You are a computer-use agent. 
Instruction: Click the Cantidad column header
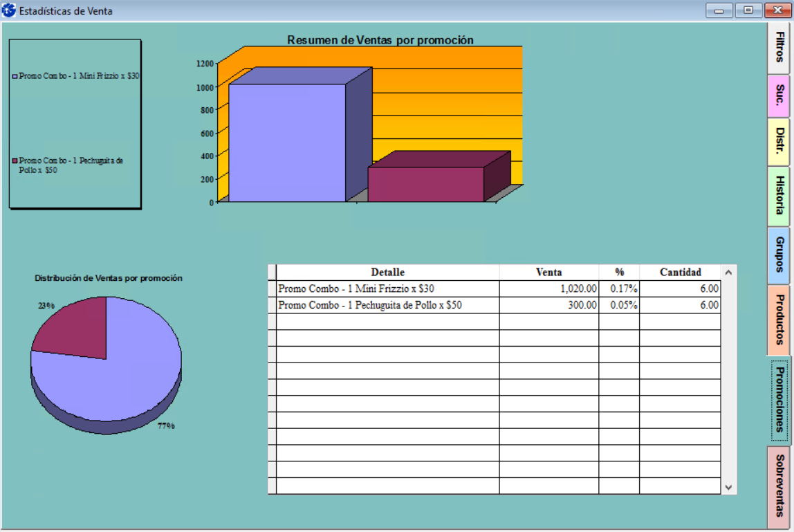(x=680, y=273)
